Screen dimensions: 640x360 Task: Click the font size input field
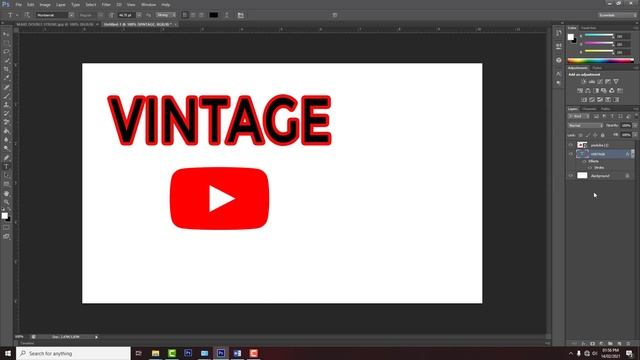[x=126, y=15]
